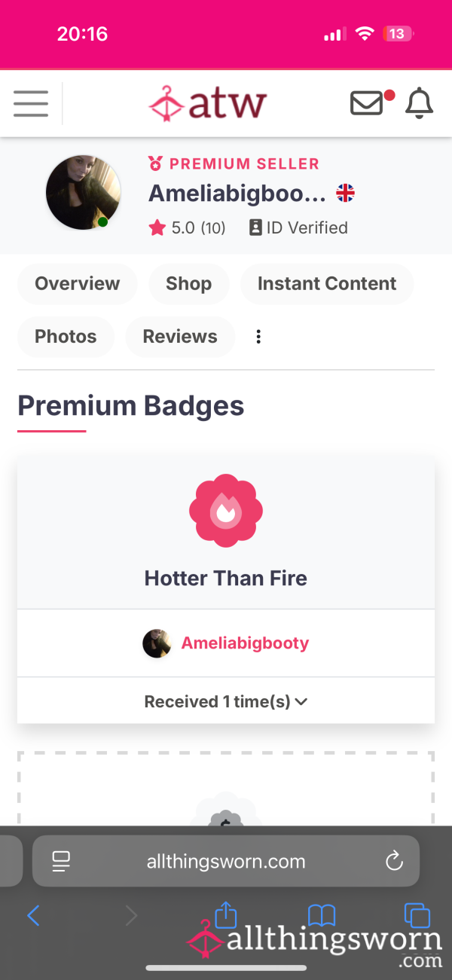Viewport: 452px width, 980px height.
Task: Tap the Hotter Than Fire badge icon
Action: pyautogui.click(x=226, y=511)
